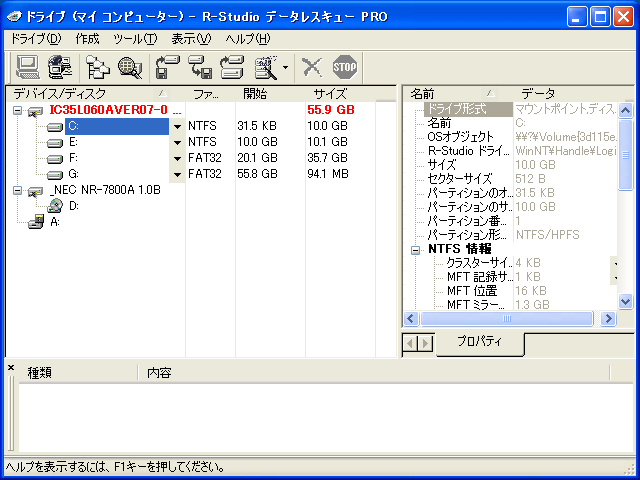Open dropdown arrow on G: row
The height and width of the screenshot is (480, 640).
(x=177, y=174)
